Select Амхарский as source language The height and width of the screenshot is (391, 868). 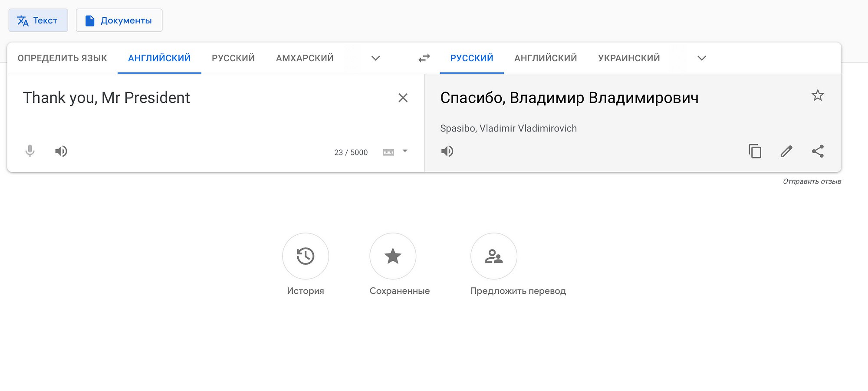click(305, 58)
